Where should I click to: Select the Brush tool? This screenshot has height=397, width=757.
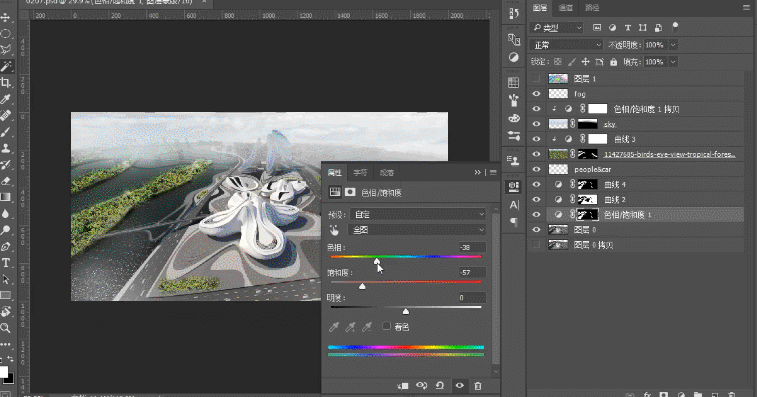point(6,132)
